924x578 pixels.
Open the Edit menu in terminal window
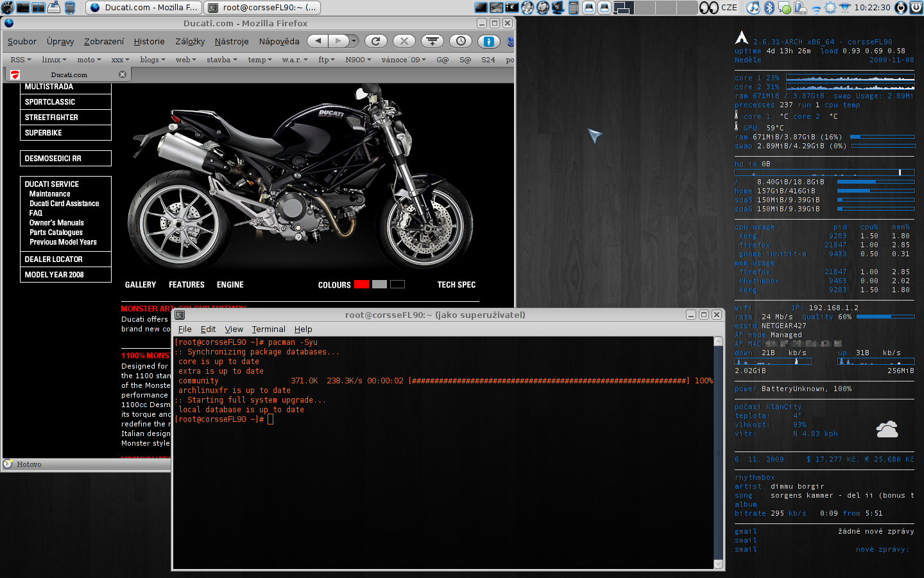click(x=208, y=329)
